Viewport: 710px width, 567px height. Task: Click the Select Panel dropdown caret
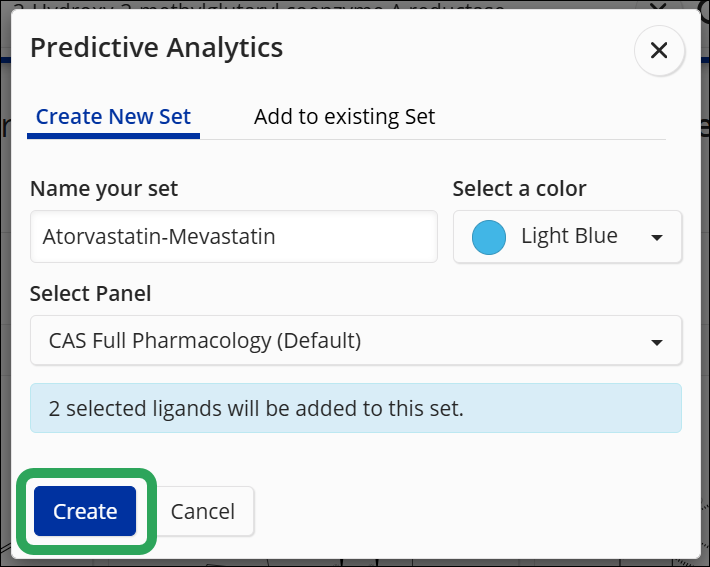click(x=657, y=342)
